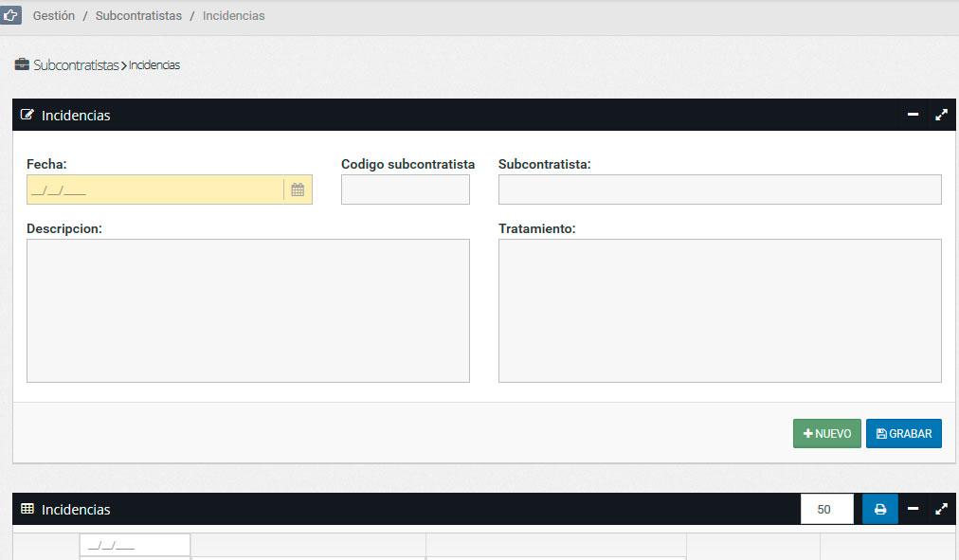Click the Descripcion text area
This screenshot has height=560, width=959.
click(248, 311)
